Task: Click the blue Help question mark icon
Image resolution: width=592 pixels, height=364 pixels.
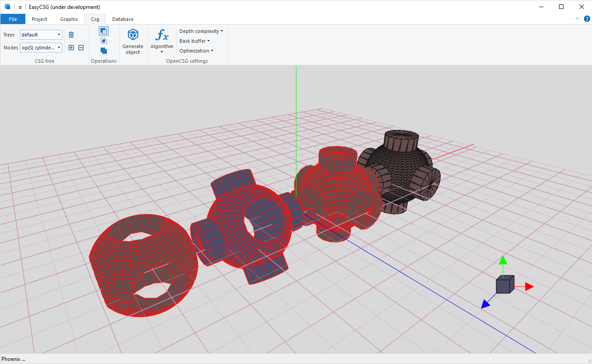Action: (587, 19)
